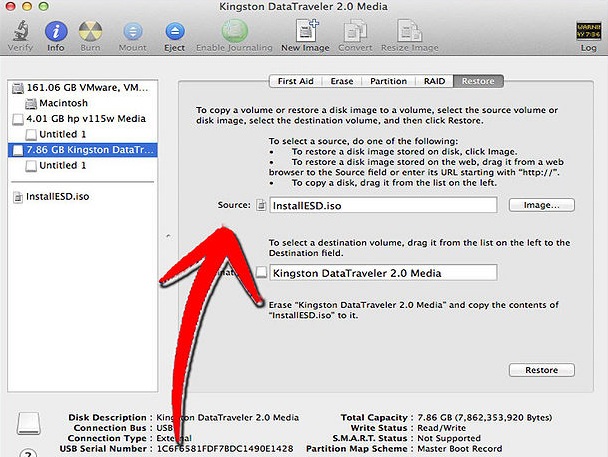Click the Total Capacity 7.86 GB value
The height and width of the screenshot is (457, 608).
pos(484,417)
